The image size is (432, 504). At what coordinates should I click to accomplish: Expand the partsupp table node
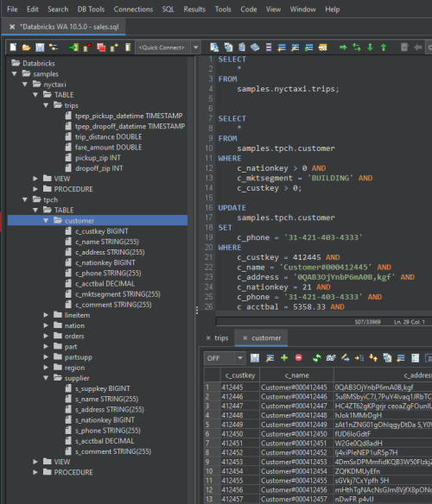(46, 357)
